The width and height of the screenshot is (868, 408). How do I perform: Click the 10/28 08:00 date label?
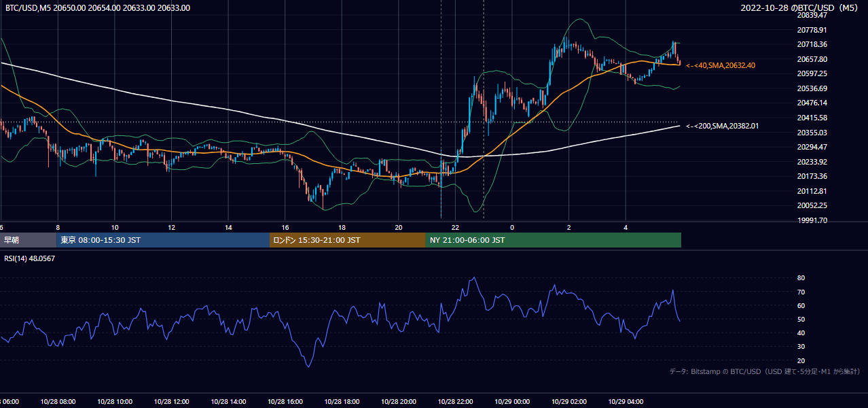pos(58,402)
